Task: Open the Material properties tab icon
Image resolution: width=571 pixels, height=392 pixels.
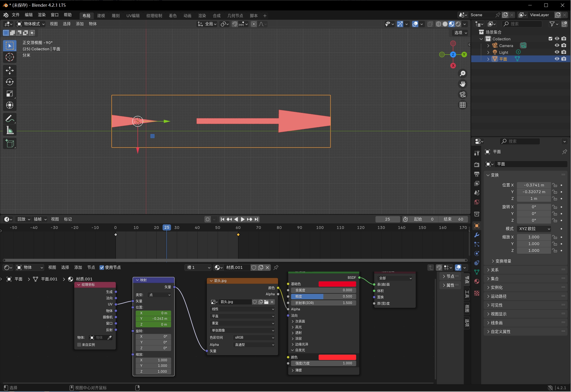Action: 477,281
